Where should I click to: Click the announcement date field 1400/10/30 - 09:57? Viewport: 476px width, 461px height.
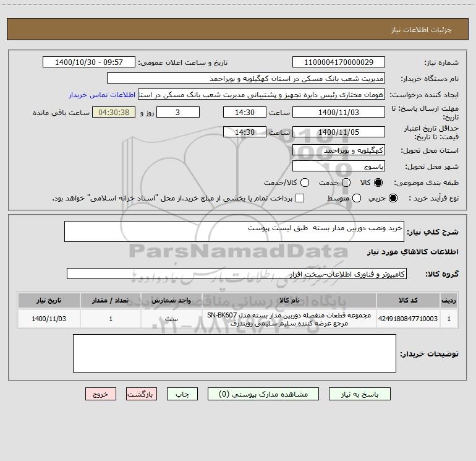pyautogui.click(x=89, y=62)
